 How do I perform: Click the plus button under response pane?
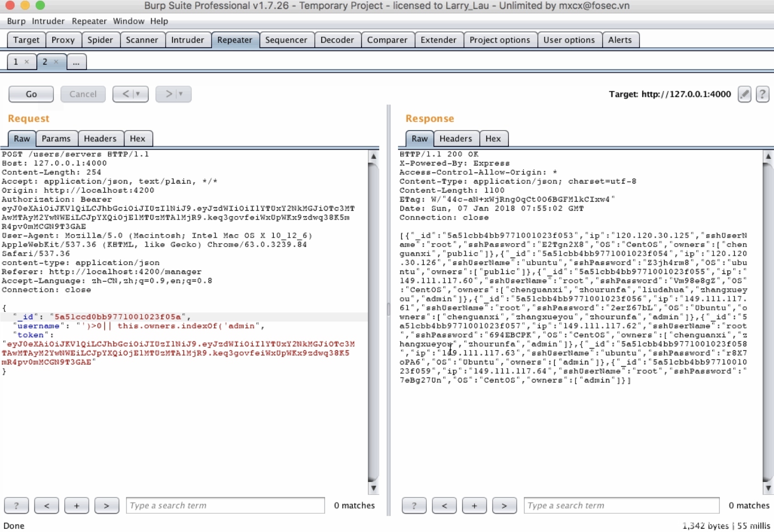pyautogui.click(x=474, y=505)
